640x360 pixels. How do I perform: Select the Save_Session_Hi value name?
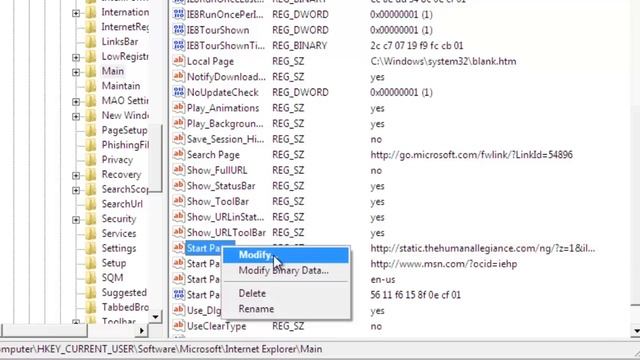pos(225,139)
